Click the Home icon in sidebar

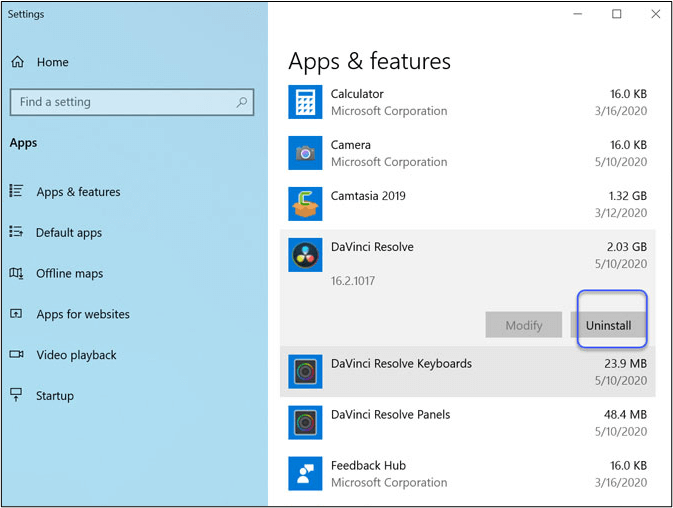(x=17, y=62)
